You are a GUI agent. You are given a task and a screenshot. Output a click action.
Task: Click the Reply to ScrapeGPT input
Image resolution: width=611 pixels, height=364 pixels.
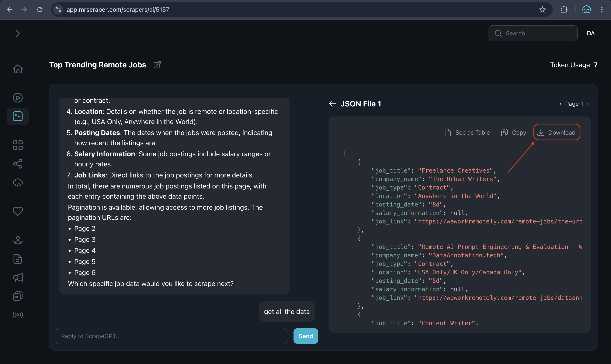pos(171,336)
